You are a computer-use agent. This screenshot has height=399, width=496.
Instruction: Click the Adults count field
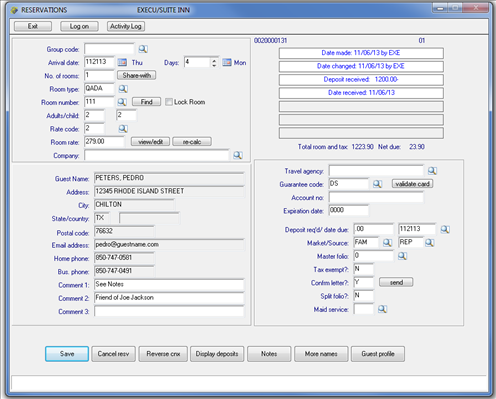94,115
